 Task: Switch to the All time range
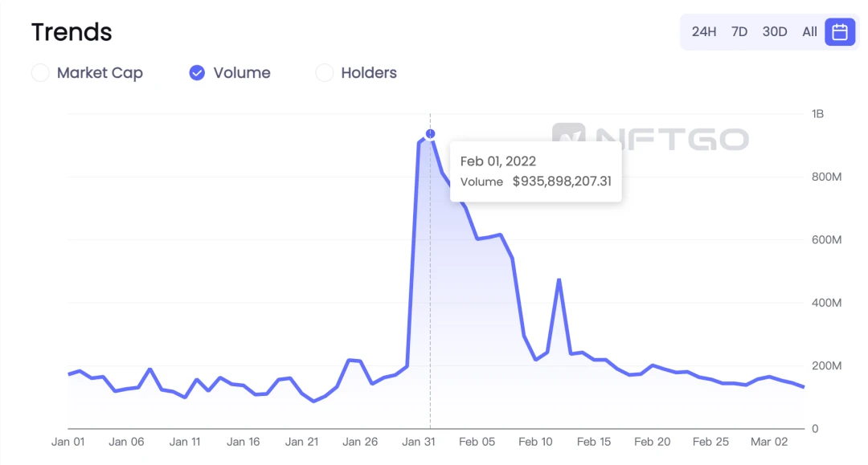pos(809,32)
